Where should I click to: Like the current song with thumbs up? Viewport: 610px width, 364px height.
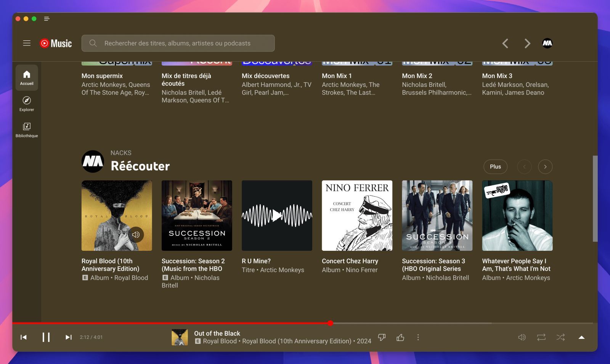400,337
